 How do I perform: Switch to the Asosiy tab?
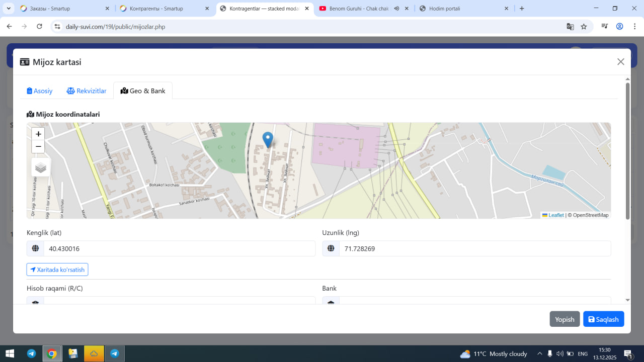click(40, 91)
